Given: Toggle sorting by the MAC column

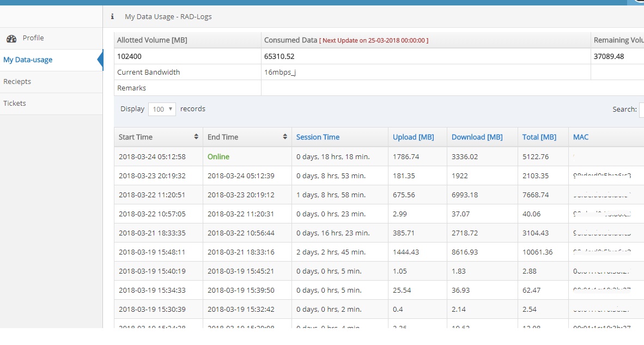Looking at the screenshot, I should (580, 137).
